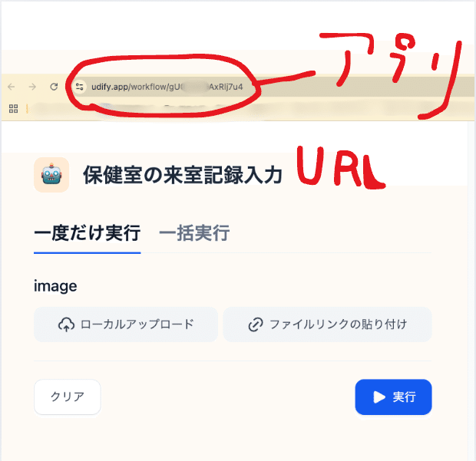Choose ファイルリンクの貼り付け button
Image resolution: width=476 pixels, height=461 pixels.
327,324
